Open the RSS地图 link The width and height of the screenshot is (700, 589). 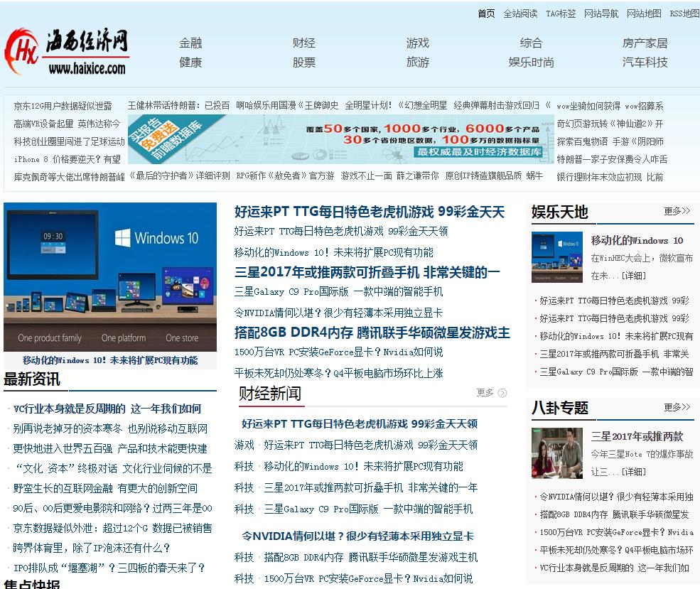(x=684, y=13)
